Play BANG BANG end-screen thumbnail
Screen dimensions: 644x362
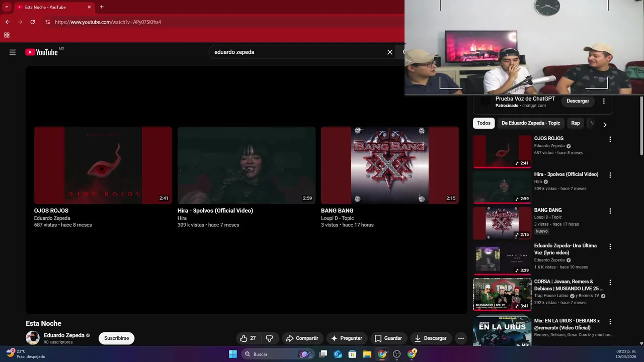coord(390,165)
